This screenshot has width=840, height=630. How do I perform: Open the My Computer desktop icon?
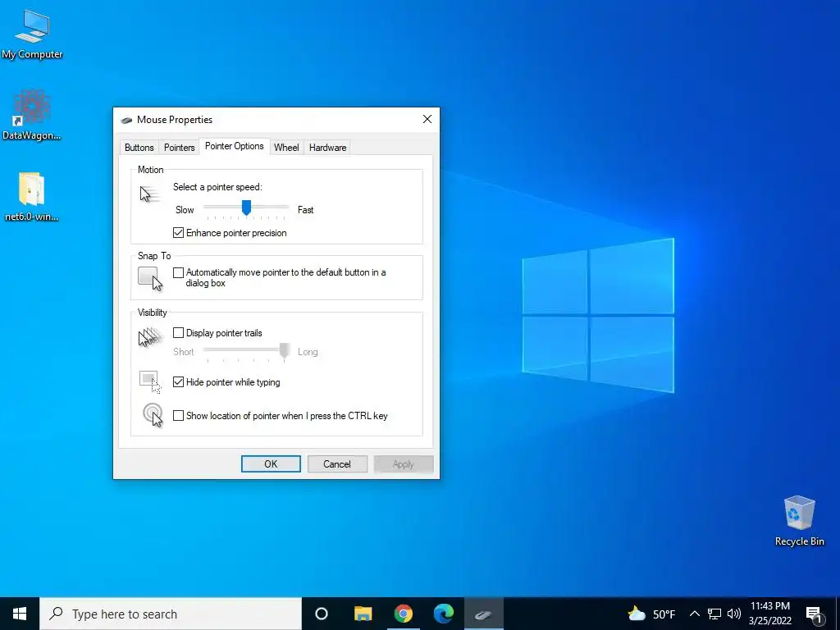[x=32, y=34]
